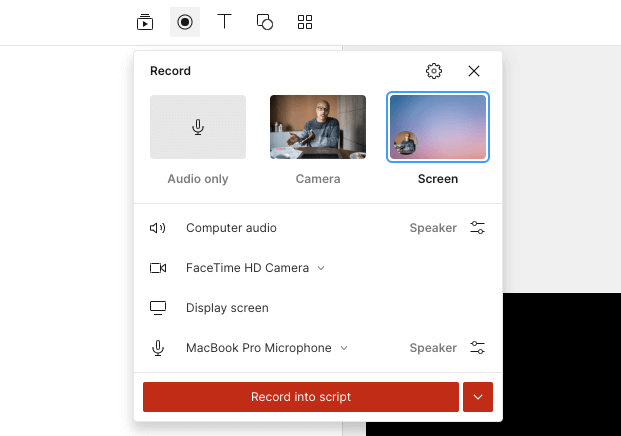Open Microphone level settings sliders
621x436 pixels.
pyautogui.click(x=478, y=348)
